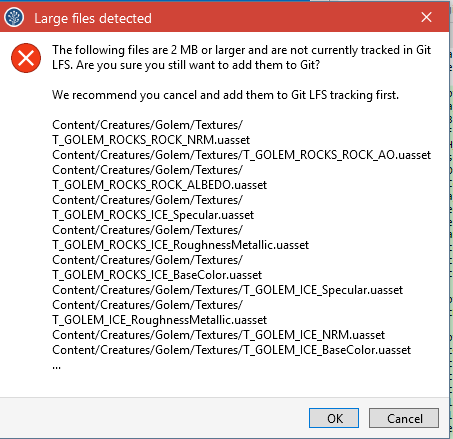Select the T_GOLEM_ICE_BaseColor.uasset path line
This screenshot has height=439, width=453.
click(x=232, y=350)
